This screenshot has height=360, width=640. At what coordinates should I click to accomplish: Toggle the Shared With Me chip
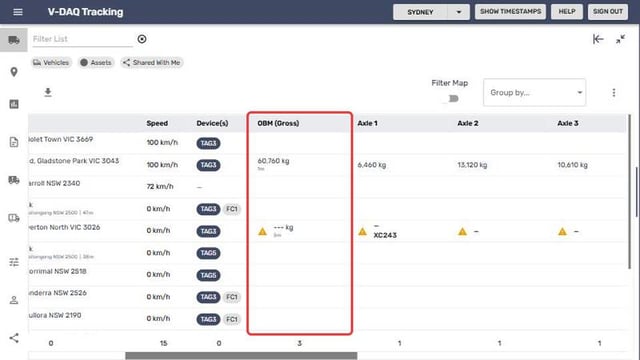click(152, 62)
